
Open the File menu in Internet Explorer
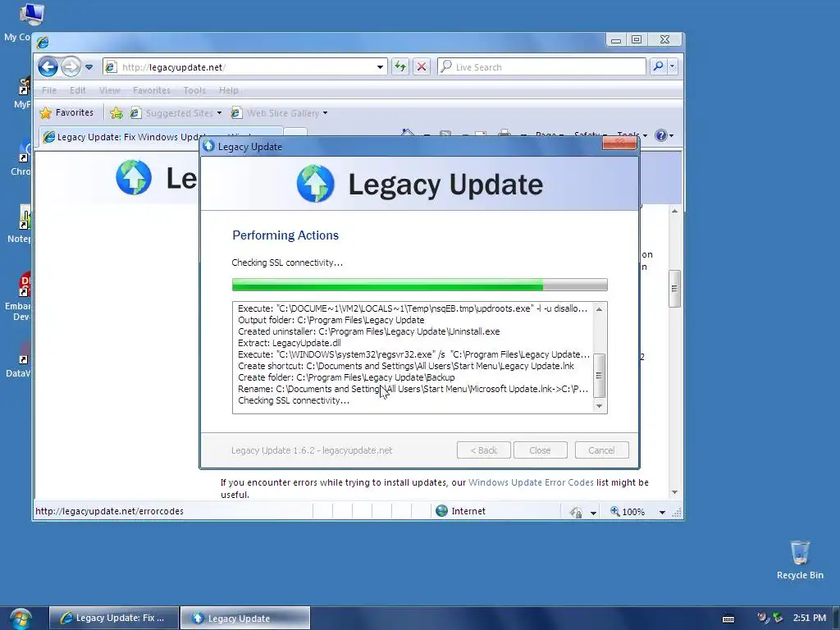click(49, 90)
